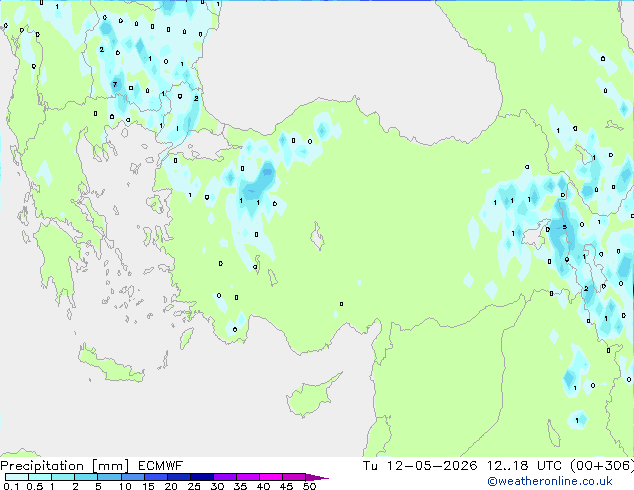Click the island of Cyprus on the map

coord(311,397)
